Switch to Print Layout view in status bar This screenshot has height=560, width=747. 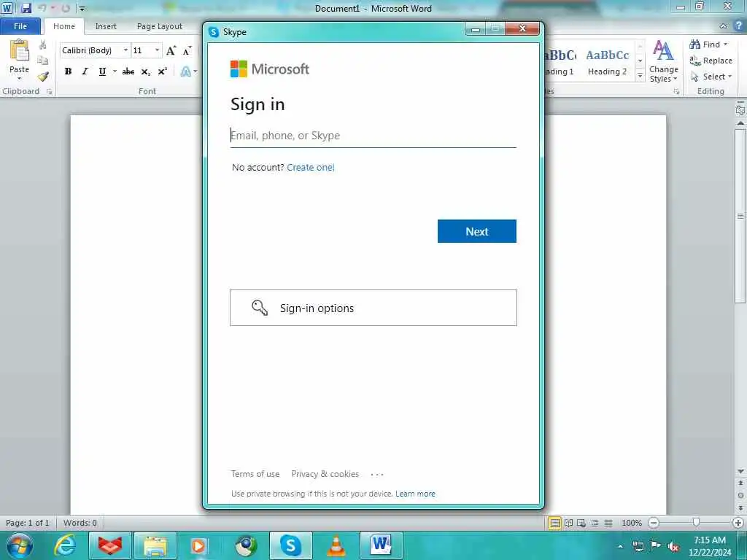(555, 523)
